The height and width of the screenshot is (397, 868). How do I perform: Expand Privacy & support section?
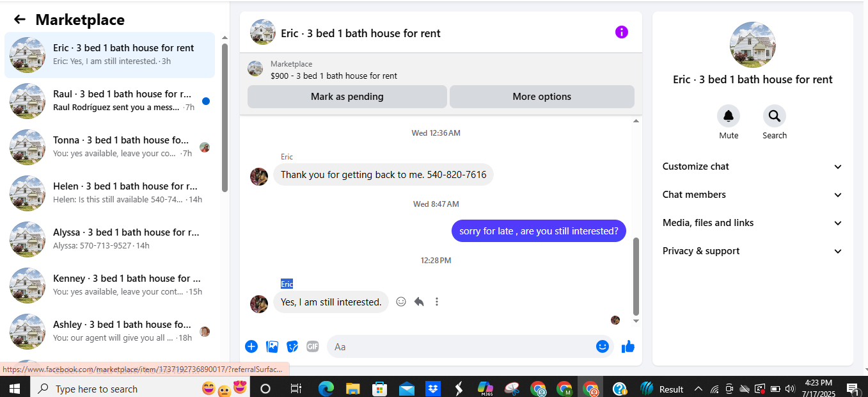point(752,251)
